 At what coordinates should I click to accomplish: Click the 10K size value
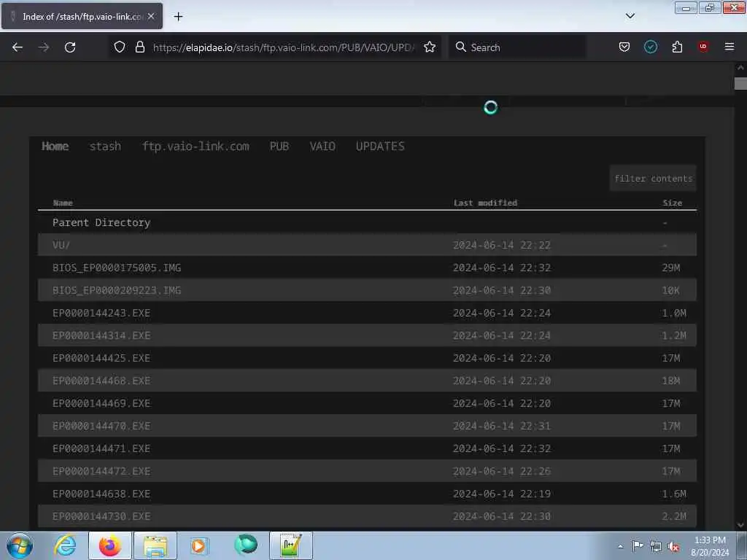[671, 290]
